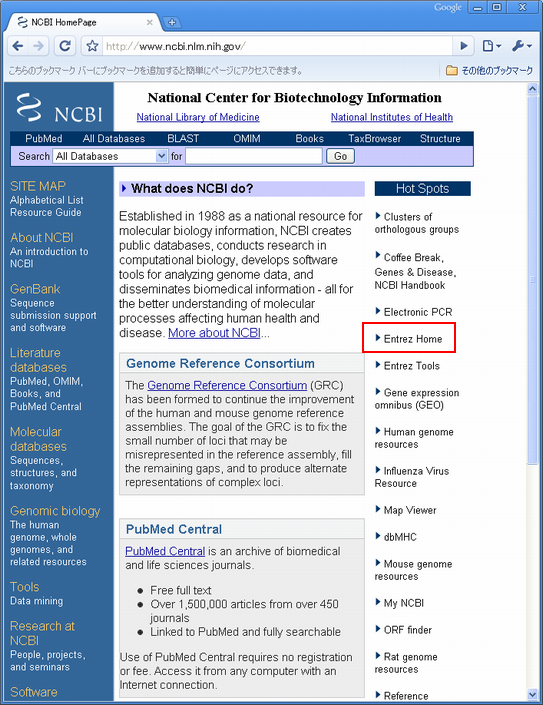Close the NCBI HomePage tab
Image resolution: width=543 pixels, height=705 pixels.
[150, 22]
